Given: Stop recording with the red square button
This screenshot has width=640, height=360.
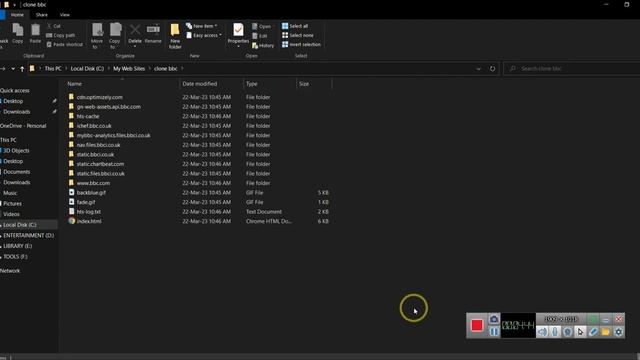Looking at the screenshot, I should click(477, 325).
